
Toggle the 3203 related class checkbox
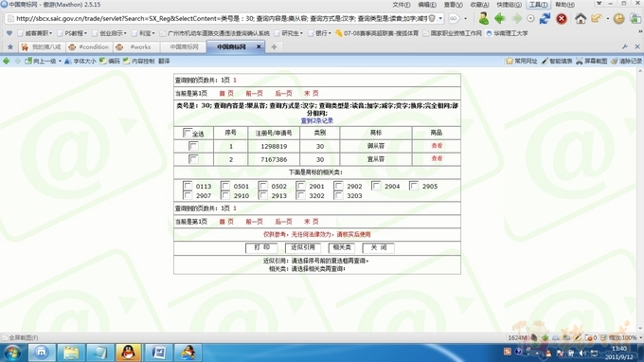[338, 195]
